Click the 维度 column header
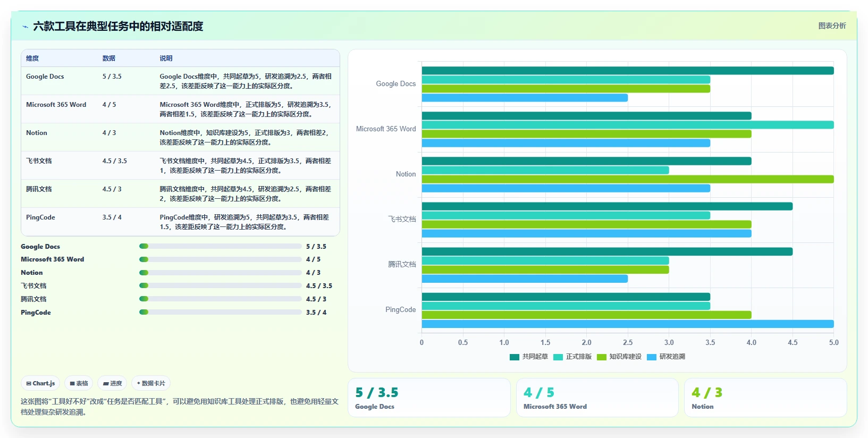Screen dimensions: 868x438 point(32,58)
